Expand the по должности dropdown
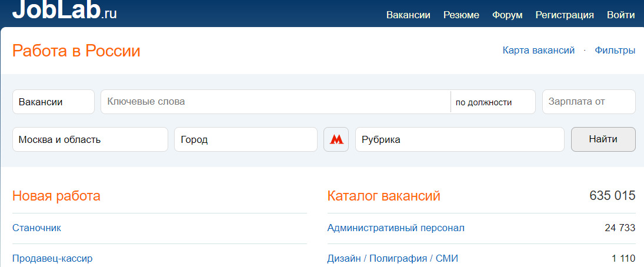Screen dimensions: 644x267 click(492, 102)
